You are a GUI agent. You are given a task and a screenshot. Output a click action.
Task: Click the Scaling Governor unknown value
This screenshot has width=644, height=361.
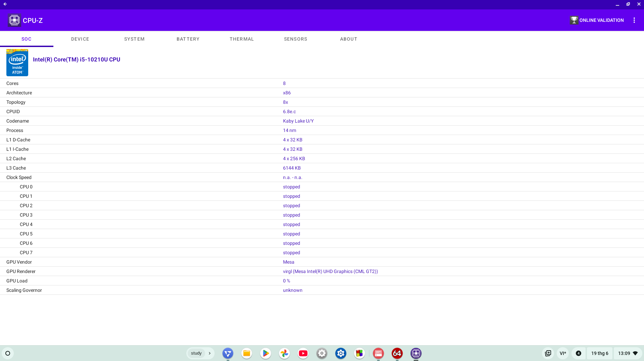(x=292, y=290)
